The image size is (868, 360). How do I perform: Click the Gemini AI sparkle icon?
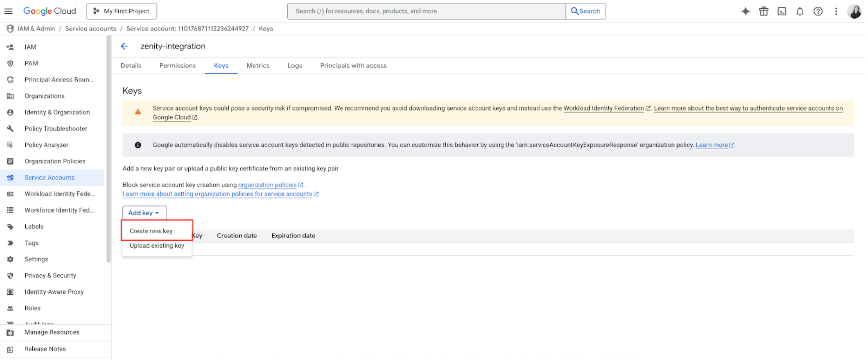click(745, 11)
